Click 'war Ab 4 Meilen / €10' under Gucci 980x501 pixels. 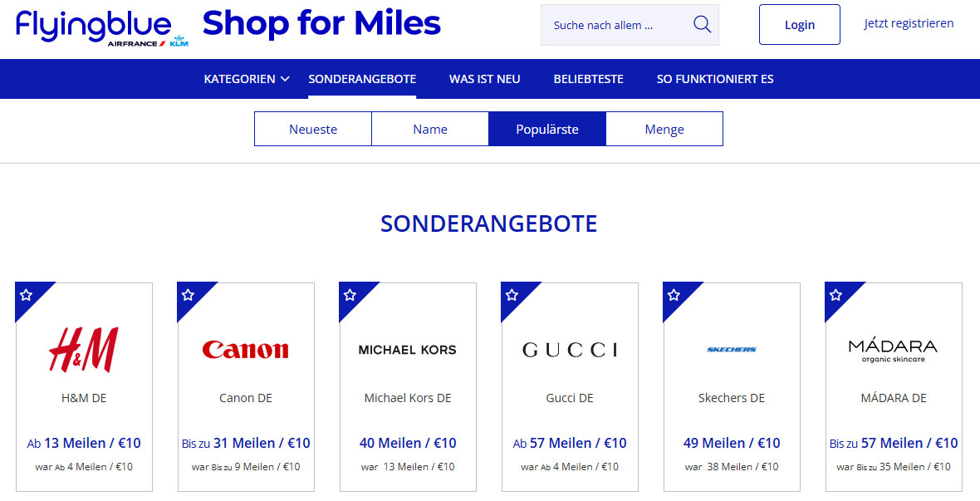coord(570,467)
